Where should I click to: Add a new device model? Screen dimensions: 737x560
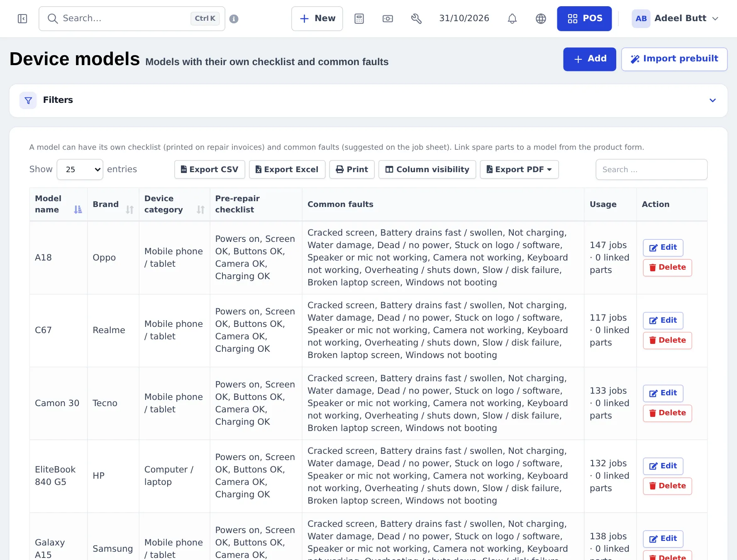(x=590, y=59)
